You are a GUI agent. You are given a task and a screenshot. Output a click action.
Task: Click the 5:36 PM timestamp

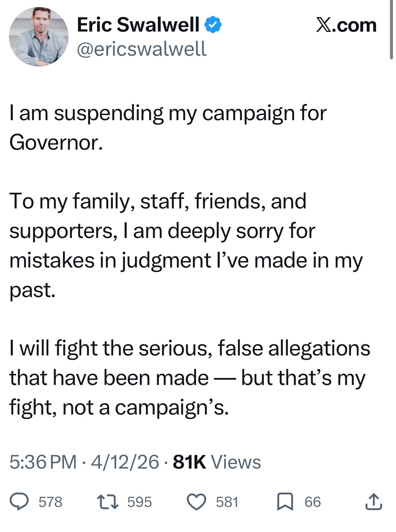[x=43, y=462]
